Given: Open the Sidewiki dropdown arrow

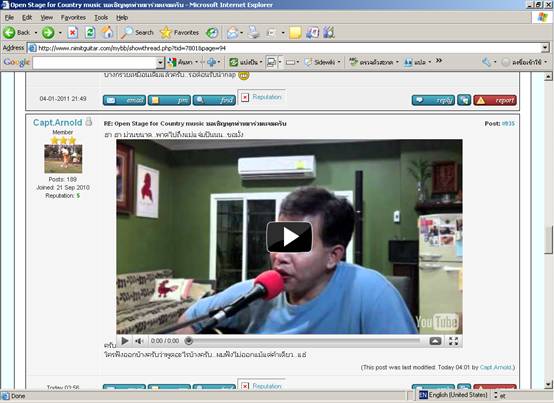Looking at the screenshot, I should tap(339, 62).
